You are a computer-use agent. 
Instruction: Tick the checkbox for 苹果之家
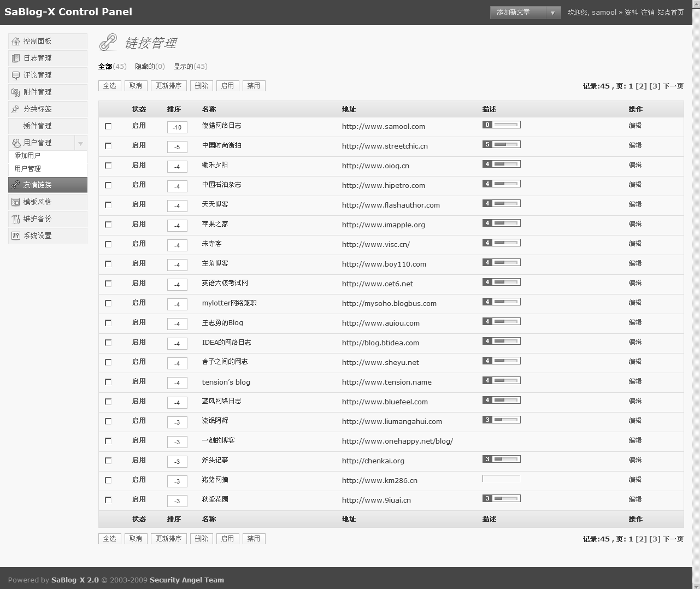click(108, 225)
